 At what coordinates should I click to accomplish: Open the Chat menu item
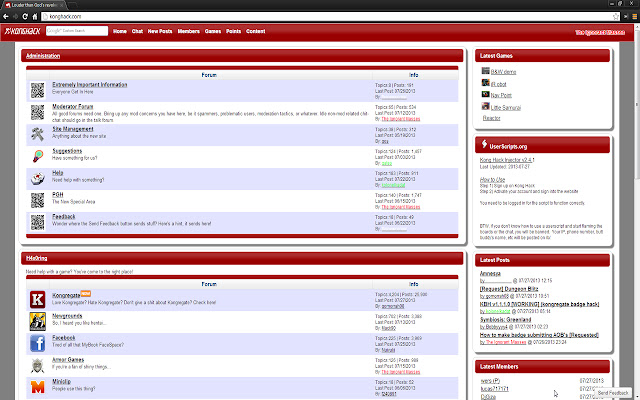(137, 31)
